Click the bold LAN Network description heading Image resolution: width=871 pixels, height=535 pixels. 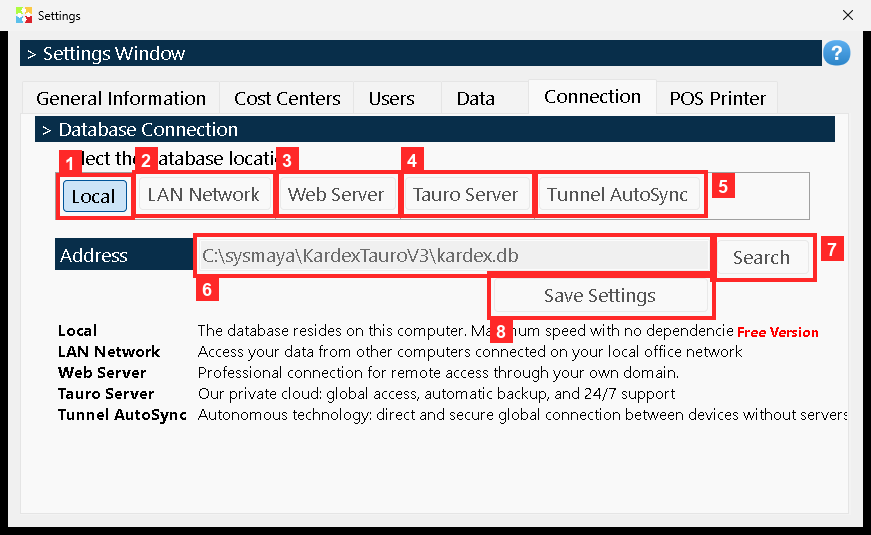(x=109, y=352)
